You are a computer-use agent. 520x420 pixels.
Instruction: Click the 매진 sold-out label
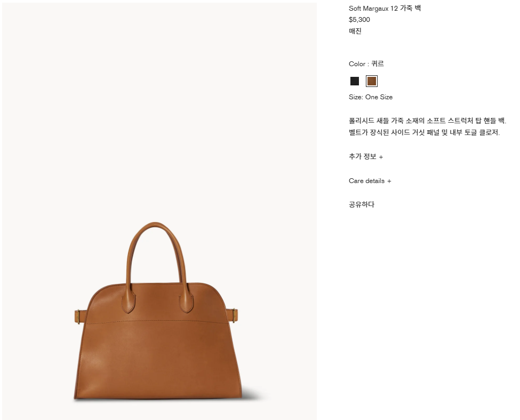(x=355, y=31)
